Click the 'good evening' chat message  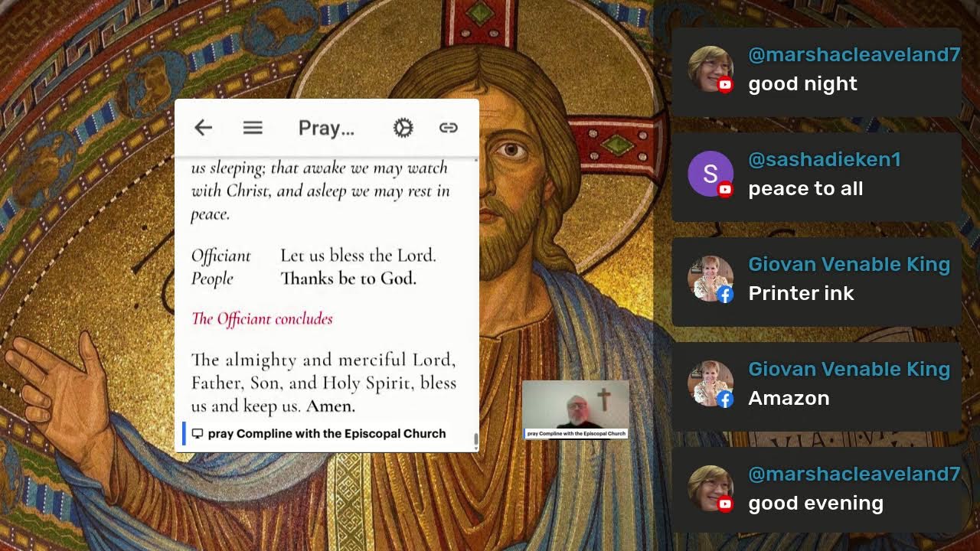[x=815, y=503]
